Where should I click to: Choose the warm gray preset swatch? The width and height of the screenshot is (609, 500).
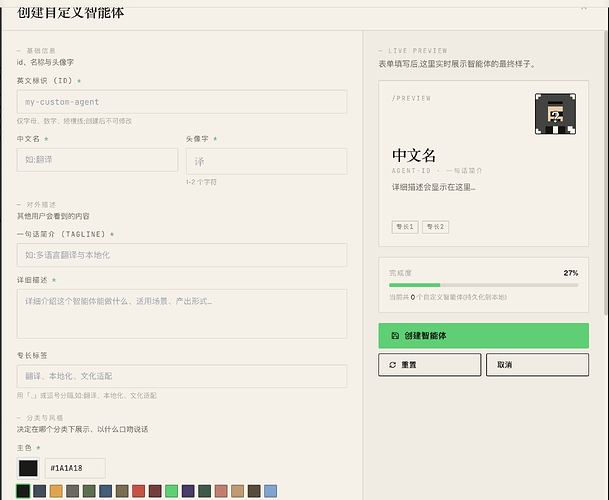(x=73, y=491)
